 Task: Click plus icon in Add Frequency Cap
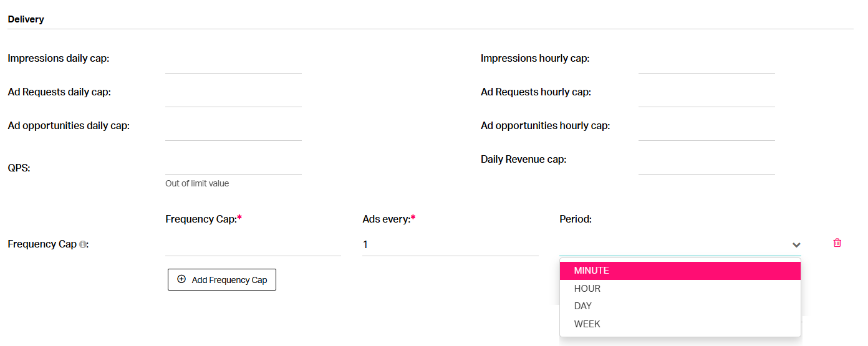(x=181, y=279)
